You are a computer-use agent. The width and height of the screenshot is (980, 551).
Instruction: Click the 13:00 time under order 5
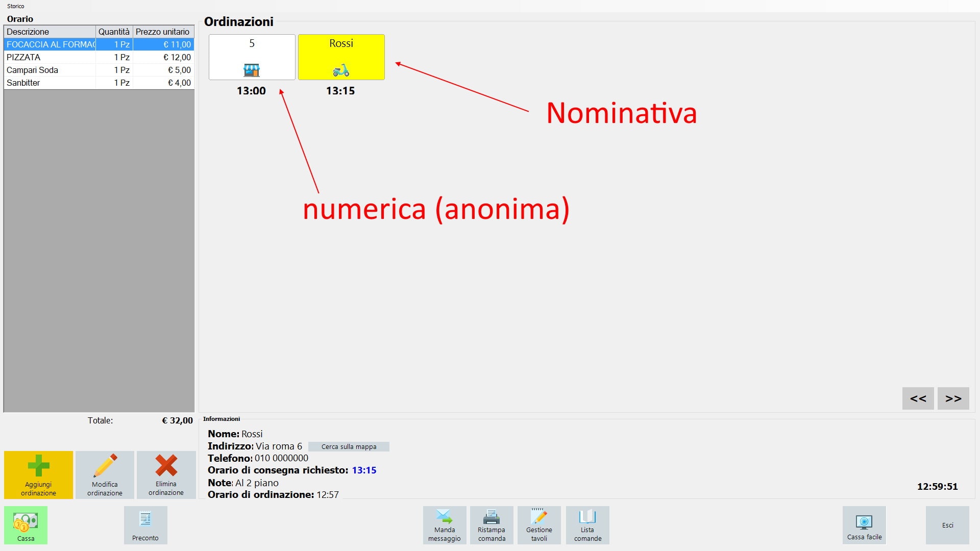(x=251, y=91)
